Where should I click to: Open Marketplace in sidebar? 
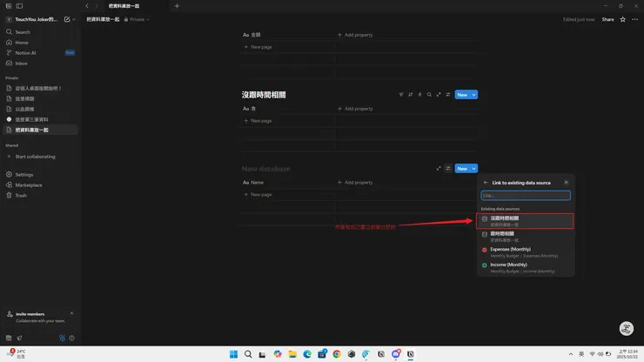click(x=40, y=184)
